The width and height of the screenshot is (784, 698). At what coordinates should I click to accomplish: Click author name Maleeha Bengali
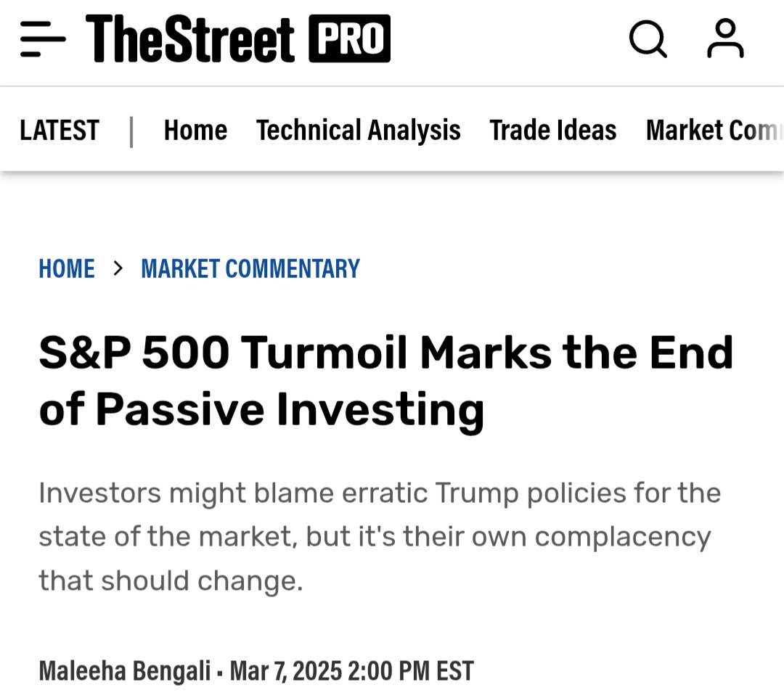[x=126, y=670]
